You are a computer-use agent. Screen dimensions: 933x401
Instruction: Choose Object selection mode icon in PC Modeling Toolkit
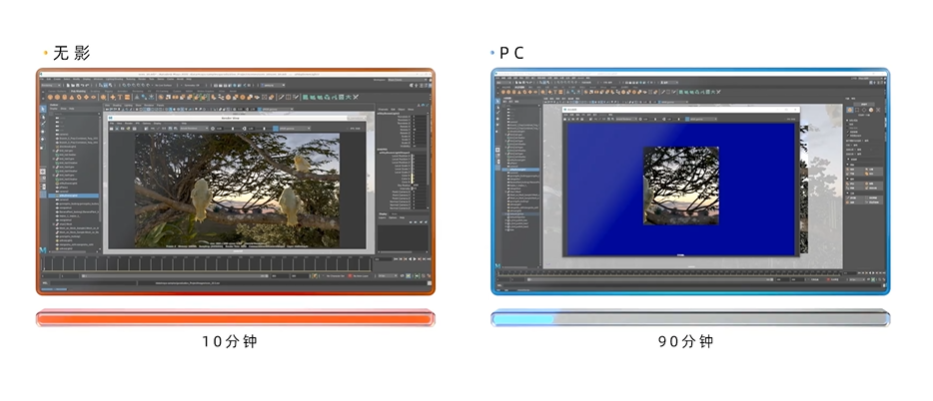click(x=849, y=110)
